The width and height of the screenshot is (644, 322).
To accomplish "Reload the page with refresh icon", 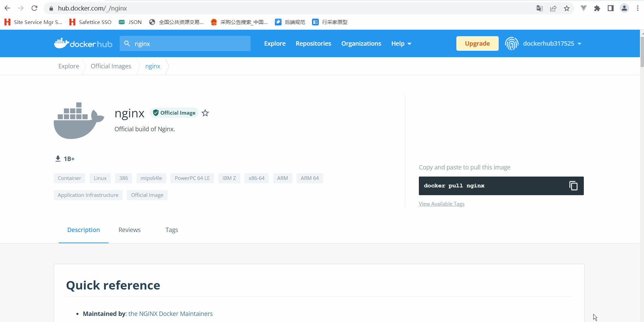I will click(x=34, y=8).
